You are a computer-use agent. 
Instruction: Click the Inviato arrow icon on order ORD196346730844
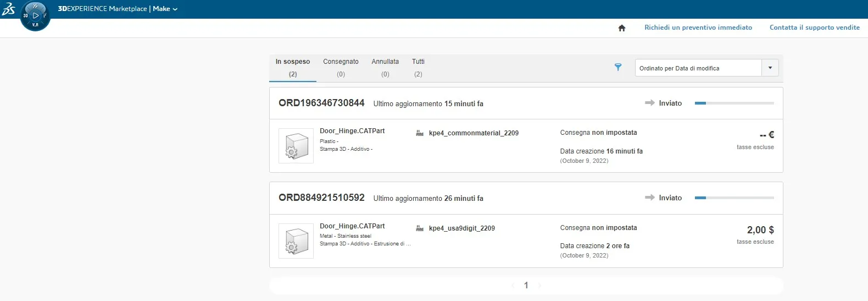(x=650, y=103)
